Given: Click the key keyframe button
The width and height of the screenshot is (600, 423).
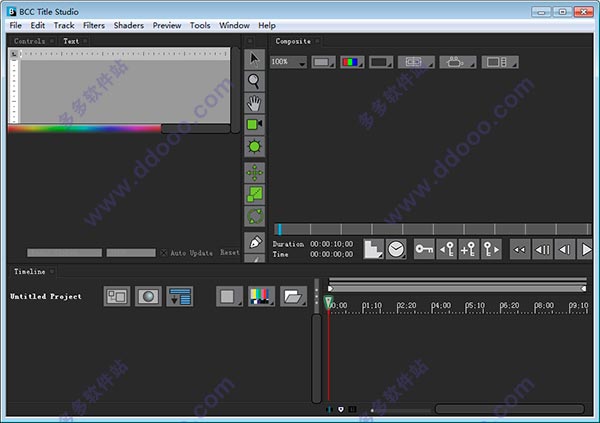Looking at the screenshot, I should tap(424, 250).
